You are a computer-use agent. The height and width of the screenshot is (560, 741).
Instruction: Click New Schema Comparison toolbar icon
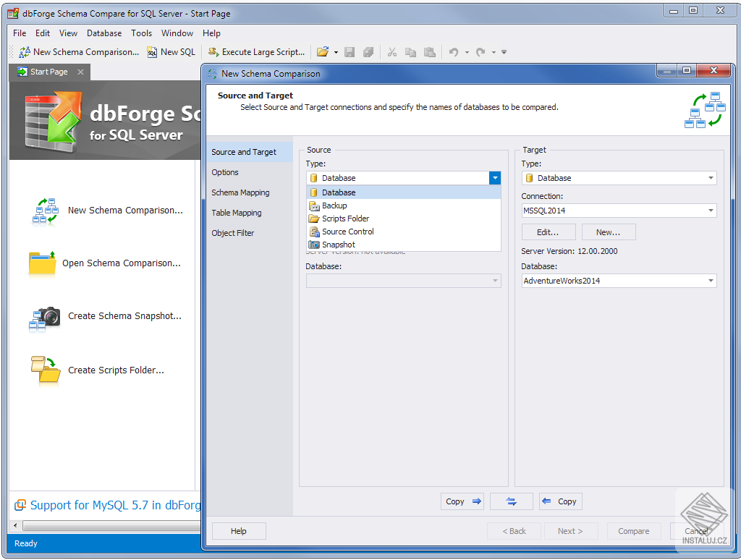click(x=25, y=52)
